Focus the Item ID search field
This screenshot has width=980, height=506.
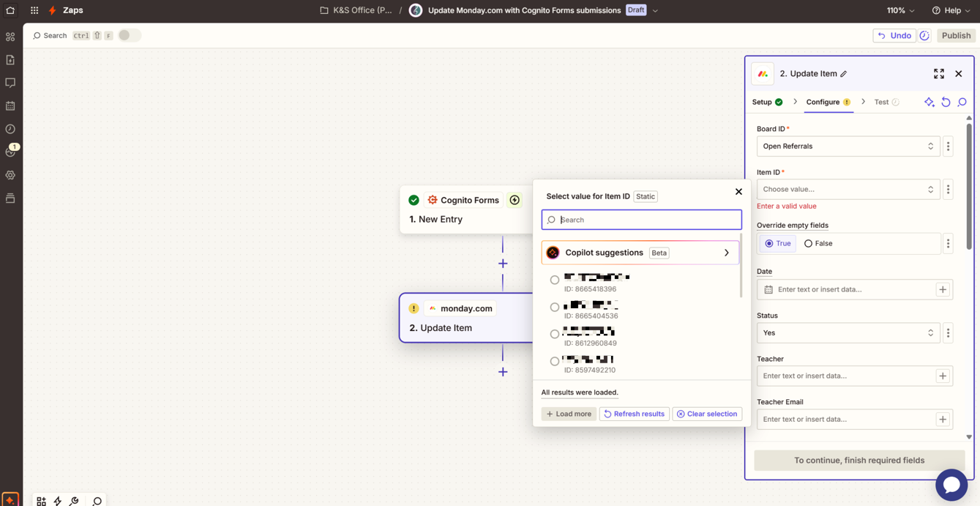[641, 220]
